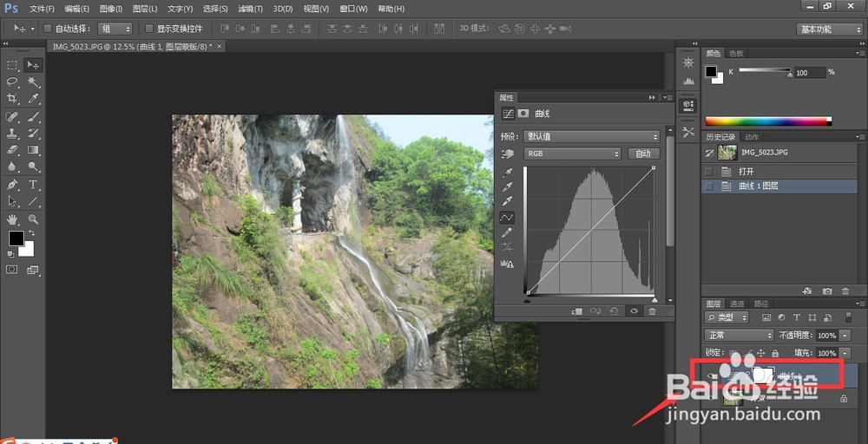Switch Properties to the mask view

coord(523,114)
